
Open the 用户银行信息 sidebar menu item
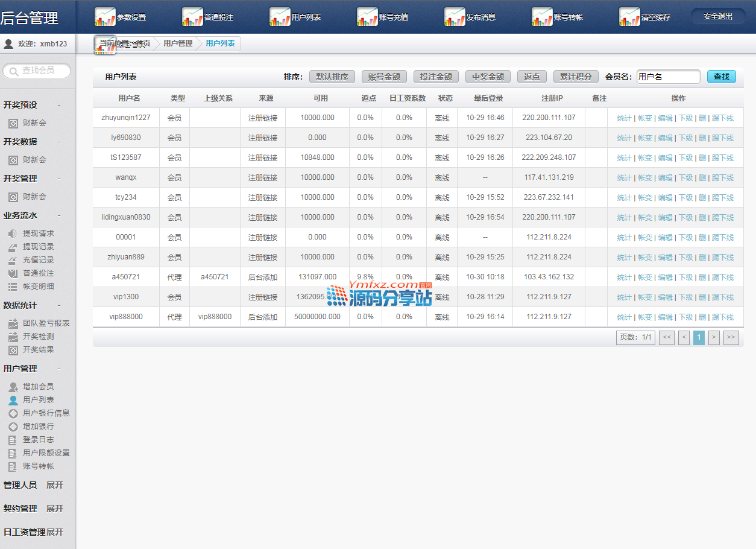click(46, 413)
